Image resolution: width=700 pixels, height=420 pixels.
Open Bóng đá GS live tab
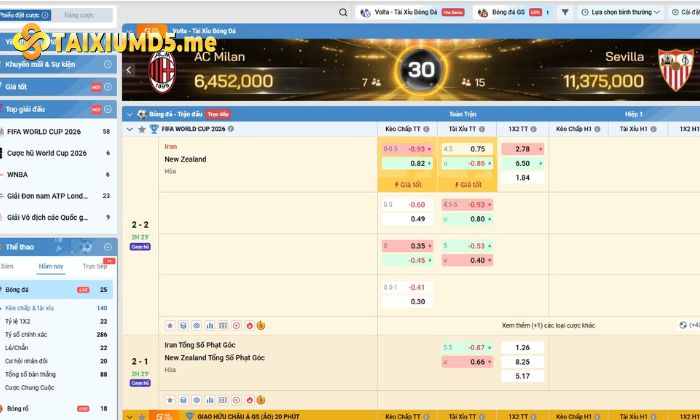point(514,12)
